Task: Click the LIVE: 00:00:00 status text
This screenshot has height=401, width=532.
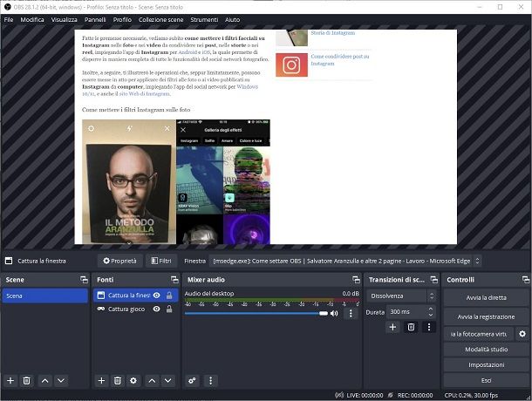Action: (365, 395)
